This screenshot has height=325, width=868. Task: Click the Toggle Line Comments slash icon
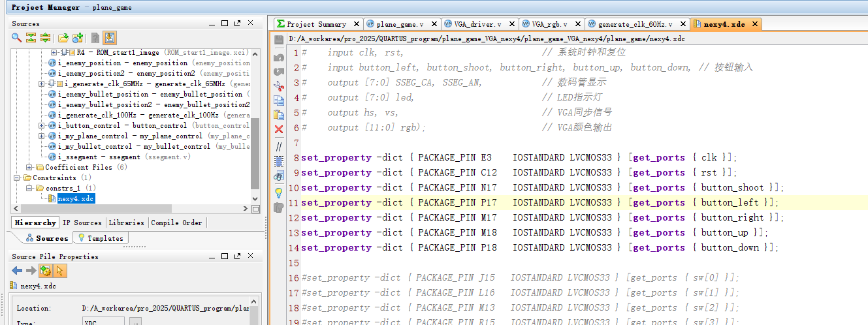pyautogui.click(x=279, y=147)
